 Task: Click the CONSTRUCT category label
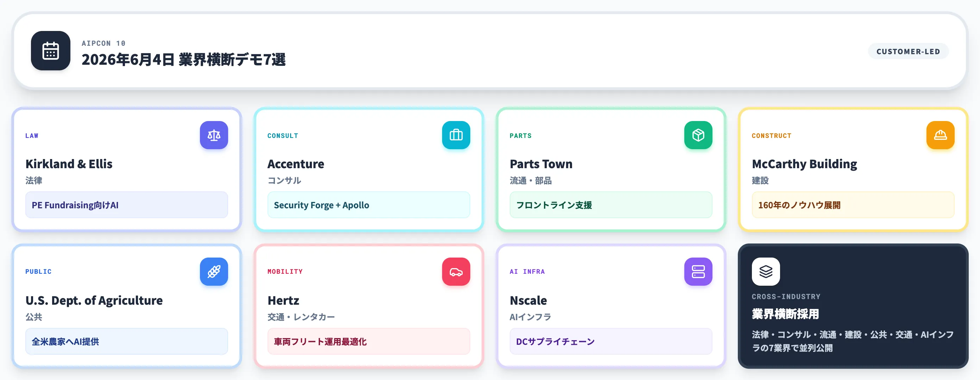pyautogui.click(x=772, y=136)
